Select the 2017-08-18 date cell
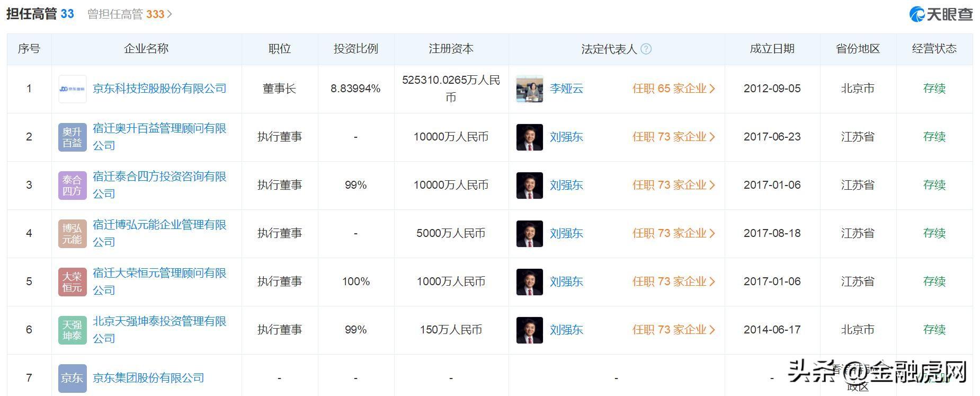The width and height of the screenshot is (980, 396). [x=772, y=233]
